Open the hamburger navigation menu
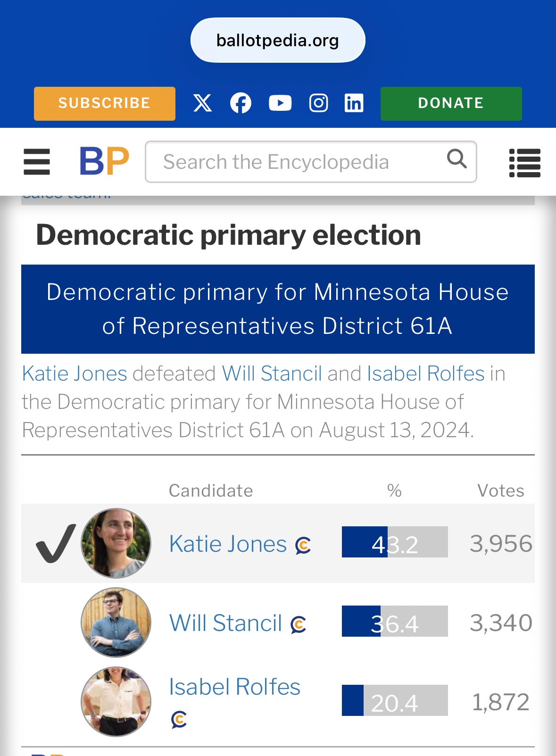The height and width of the screenshot is (756, 556). click(37, 162)
